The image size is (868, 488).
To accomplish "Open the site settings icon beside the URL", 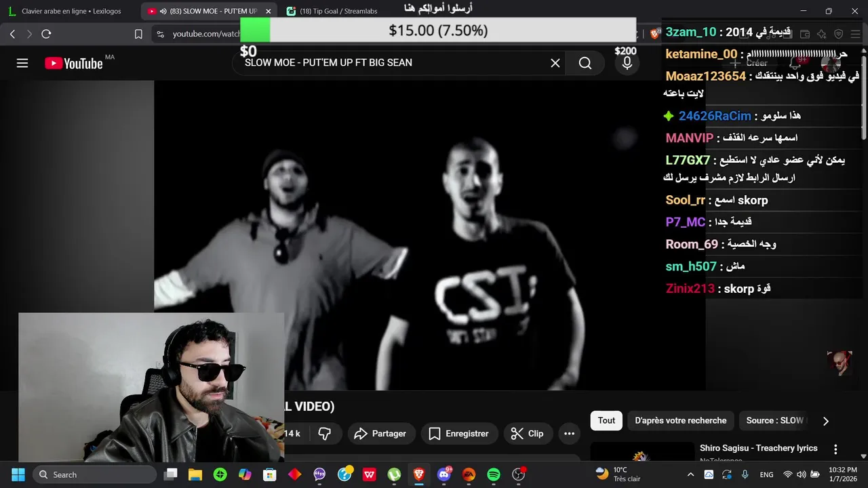I will pyautogui.click(x=160, y=34).
